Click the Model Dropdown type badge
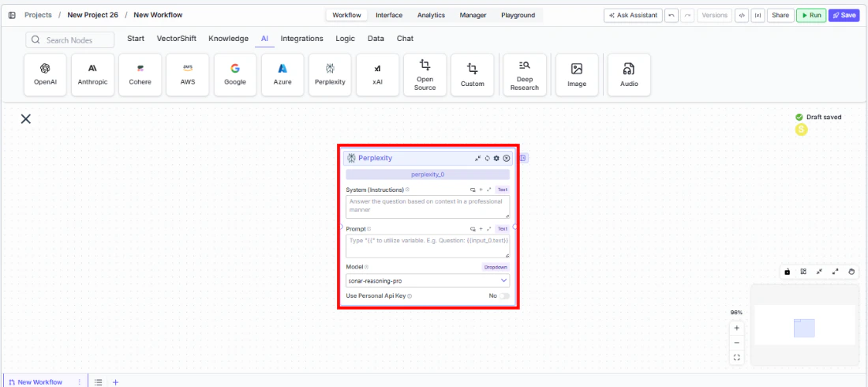 [x=496, y=267]
